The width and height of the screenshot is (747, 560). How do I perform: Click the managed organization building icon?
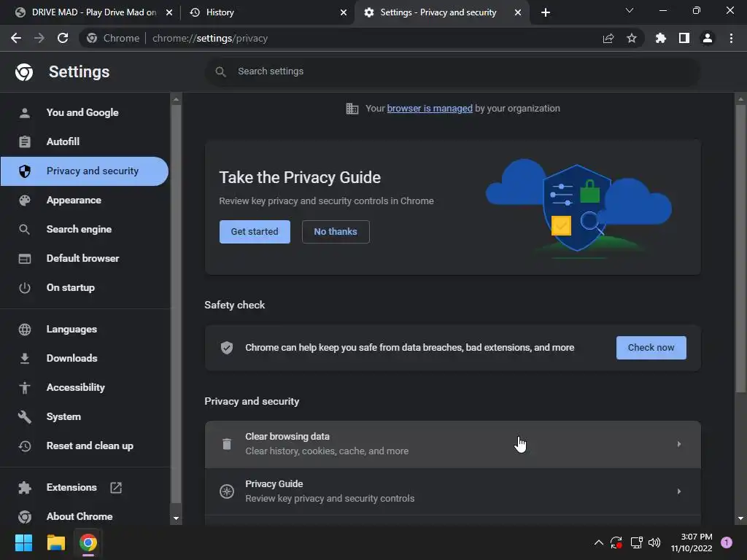point(352,109)
